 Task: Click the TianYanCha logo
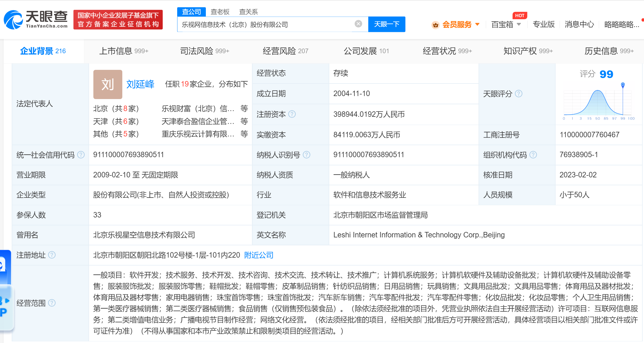coord(36,19)
